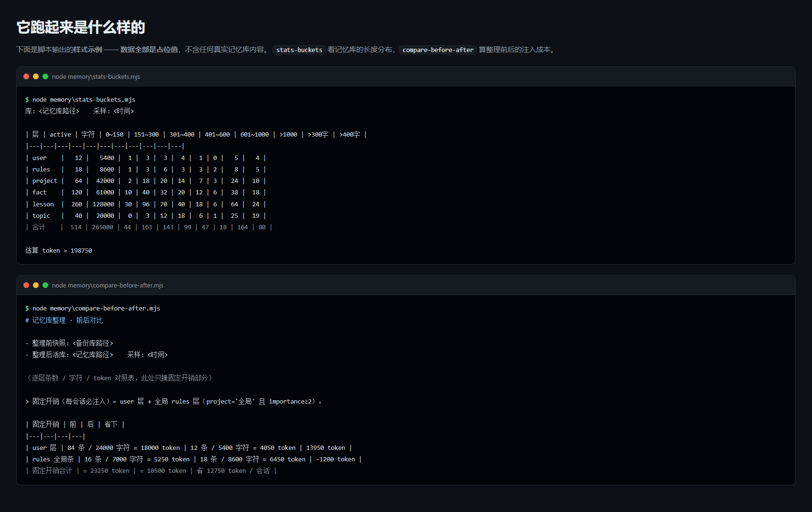Click the "省下" column header
This screenshot has height=512, width=812.
click(111, 424)
